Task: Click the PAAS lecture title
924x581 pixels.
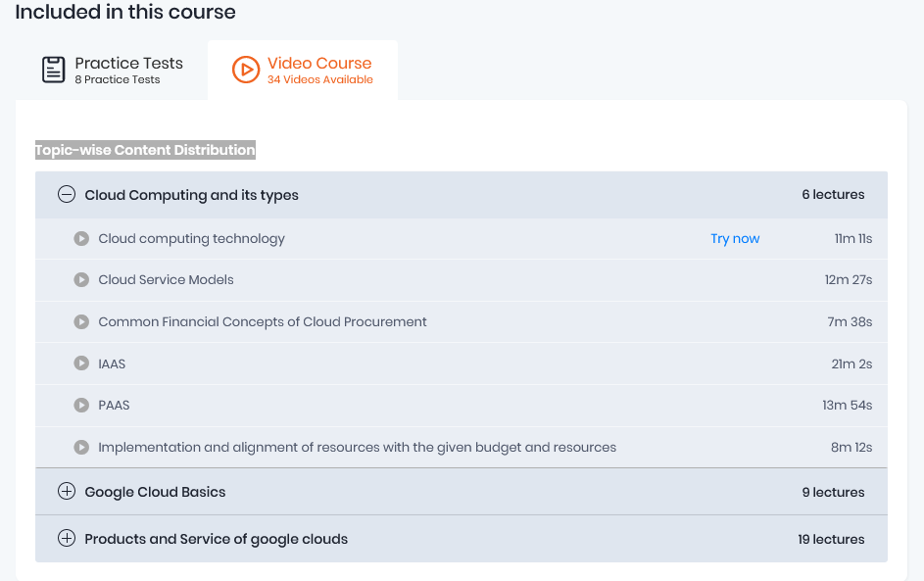Action: pos(114,405)
